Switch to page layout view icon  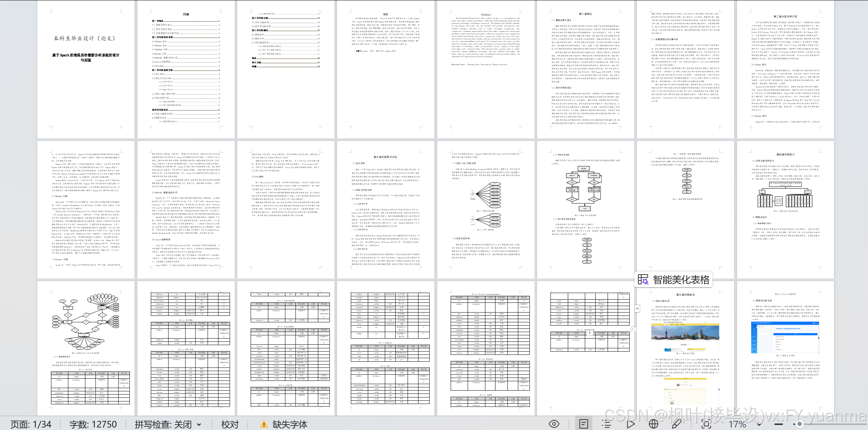584,424
